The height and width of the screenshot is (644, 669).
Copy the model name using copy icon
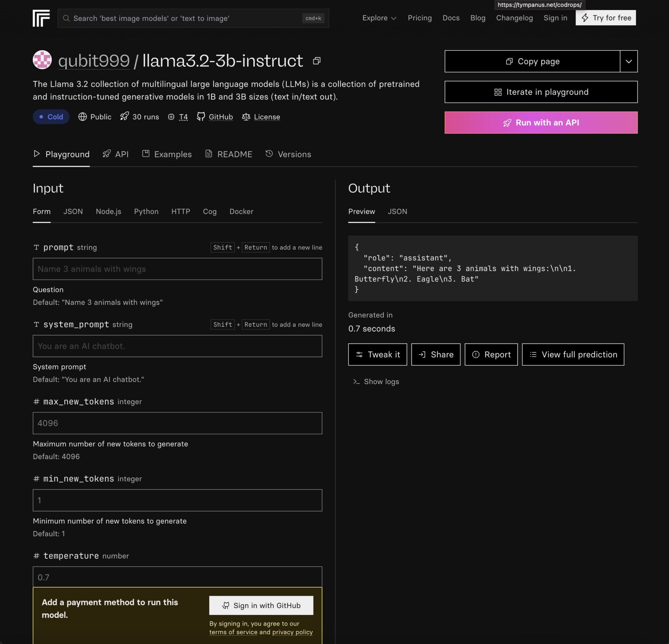click(316, 61)
